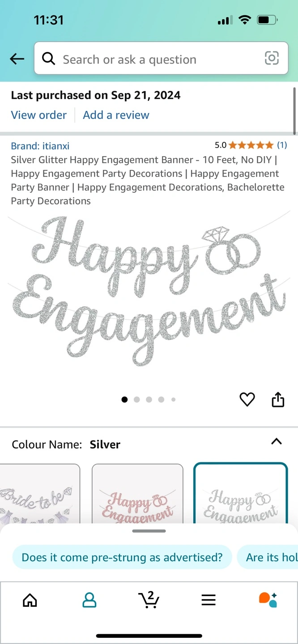This screenshot has height=644, width=298.
Task: Tap the back arrow icon
Action: click(x=17, y=59)
